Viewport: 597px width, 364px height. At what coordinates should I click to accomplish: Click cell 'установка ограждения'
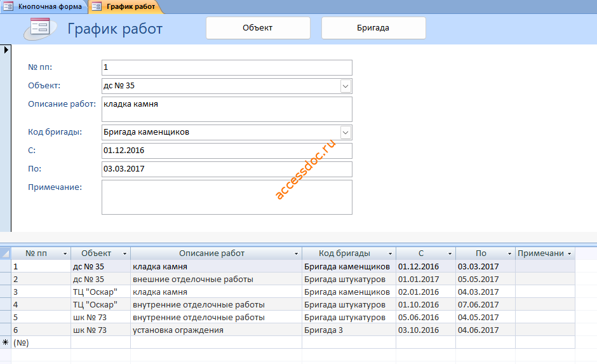[x=216, y=330]
